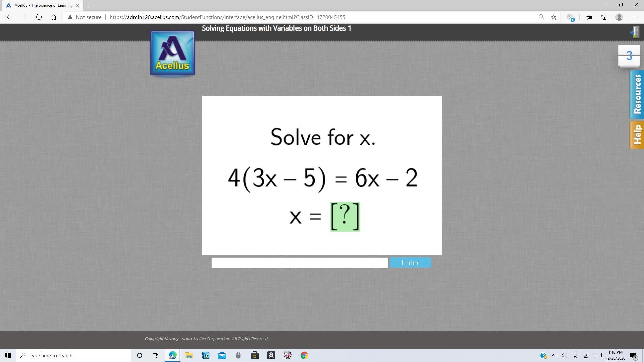Click the exit door icon
Image resolution: width=644 pixels, height=362 pixels.
(635, 32)
